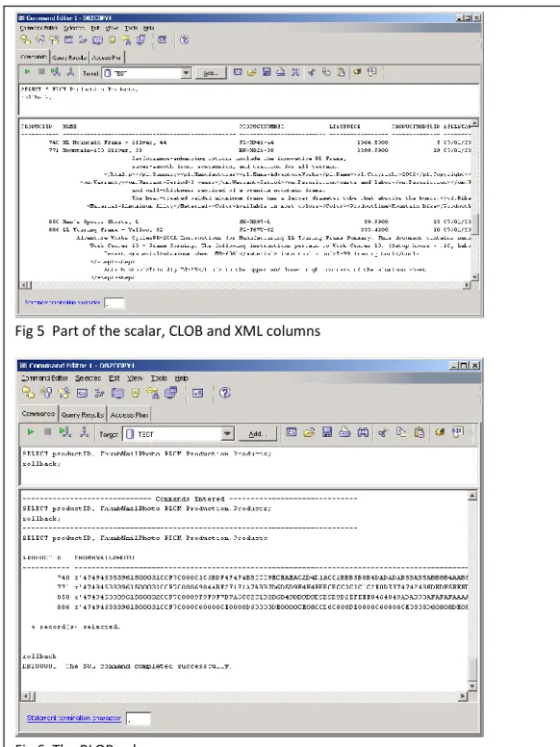
Task: Click the vertical scrollbar thumb in Fig 5 results
Action: coord(474,222)
